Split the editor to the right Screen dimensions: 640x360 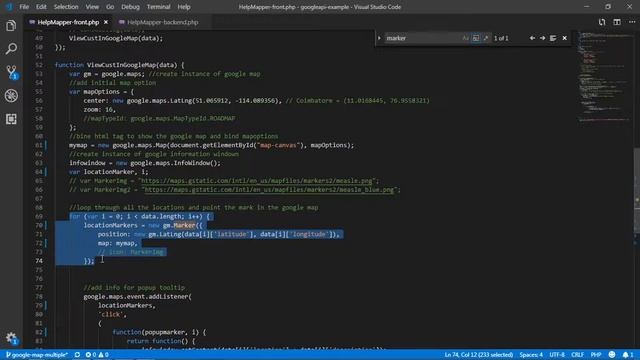pos(617,22)
